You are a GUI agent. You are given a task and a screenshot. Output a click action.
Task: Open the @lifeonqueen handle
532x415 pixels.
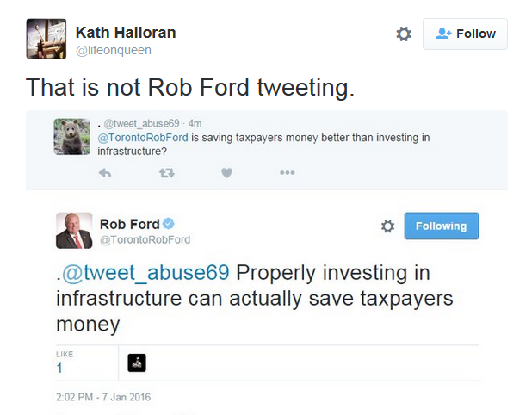point(113,50)
